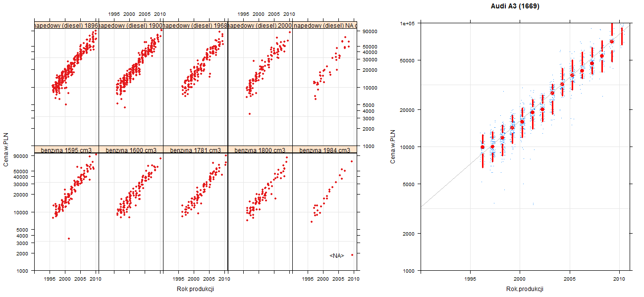Click the "Cena.w.PLN" label of the Audi A3 plot

(392, 147)
